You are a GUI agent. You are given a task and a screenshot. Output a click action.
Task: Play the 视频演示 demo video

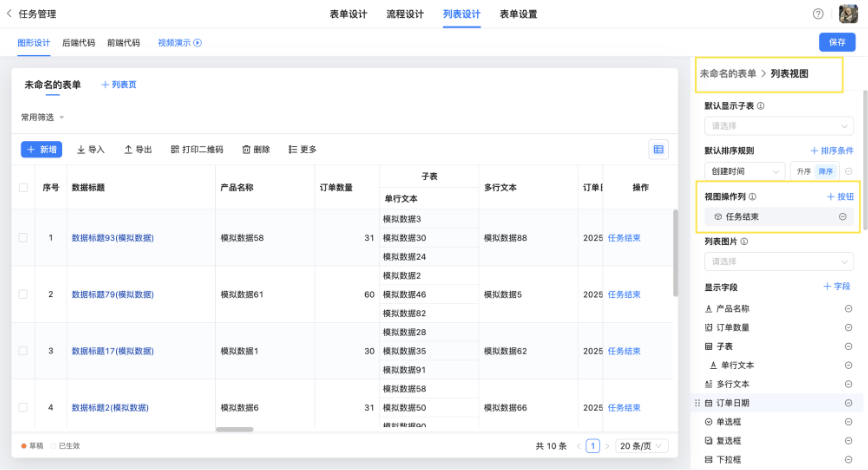click(198, 43)
